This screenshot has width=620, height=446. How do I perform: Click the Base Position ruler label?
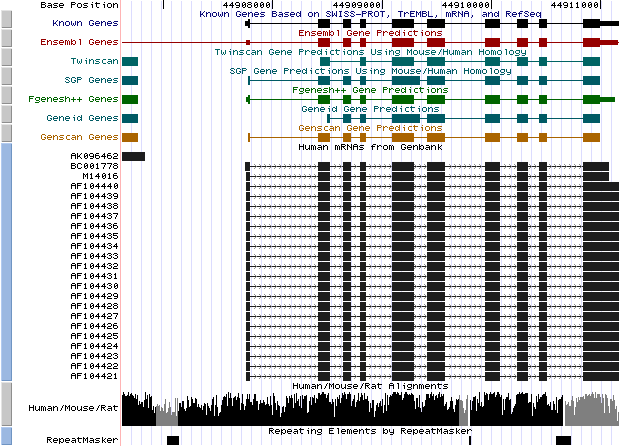[x=79, y=5]
